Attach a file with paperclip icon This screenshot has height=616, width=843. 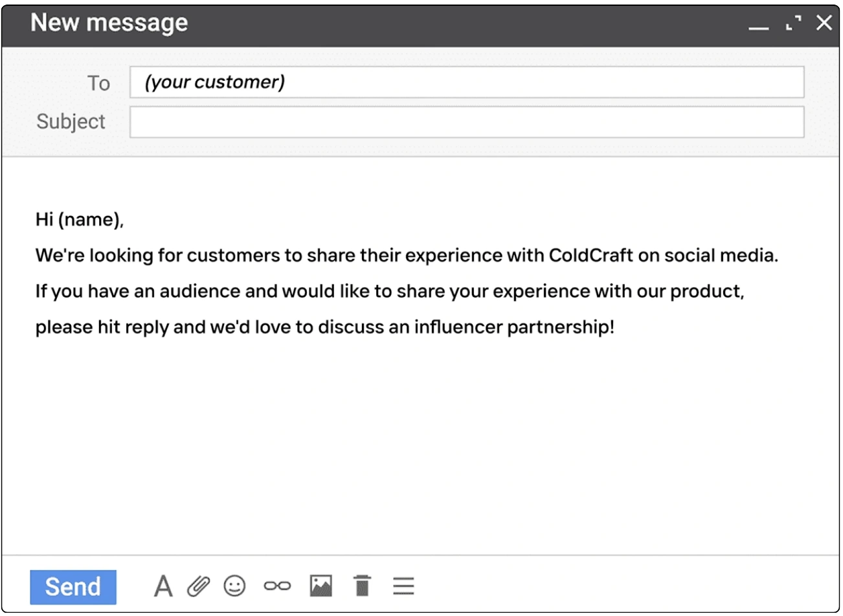click(x=198, y=586)
